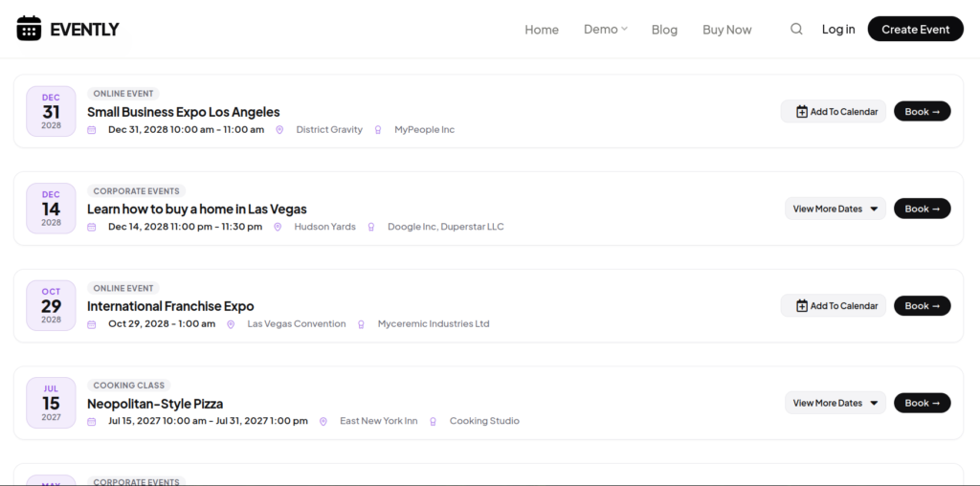This screenshot has width=980, height=486.
Task: Click MyPeople Inc organizer text
Action: tap(424, 129)
